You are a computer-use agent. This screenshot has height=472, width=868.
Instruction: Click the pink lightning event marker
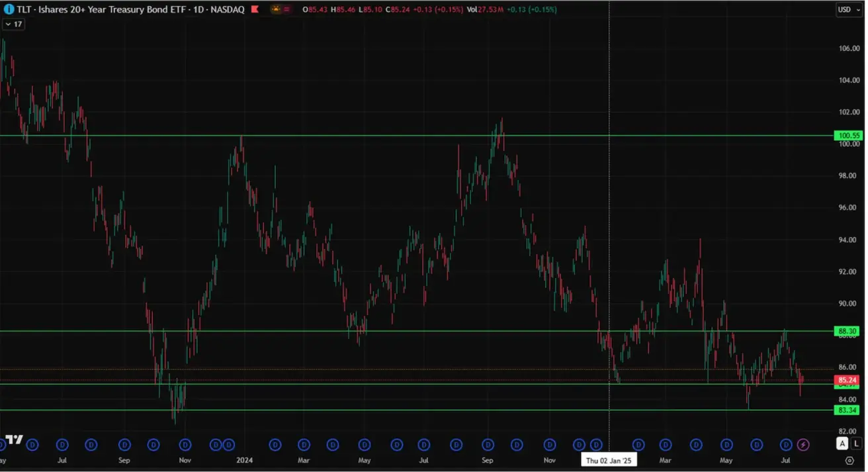(803, 444)
